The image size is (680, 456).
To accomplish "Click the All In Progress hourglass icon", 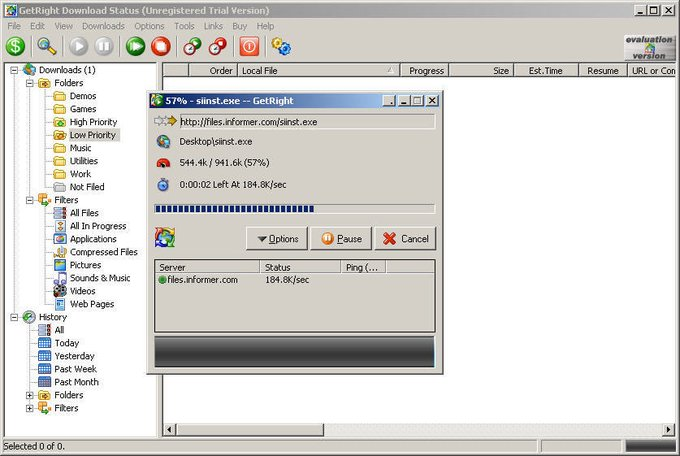I will [x=60, y=226].
